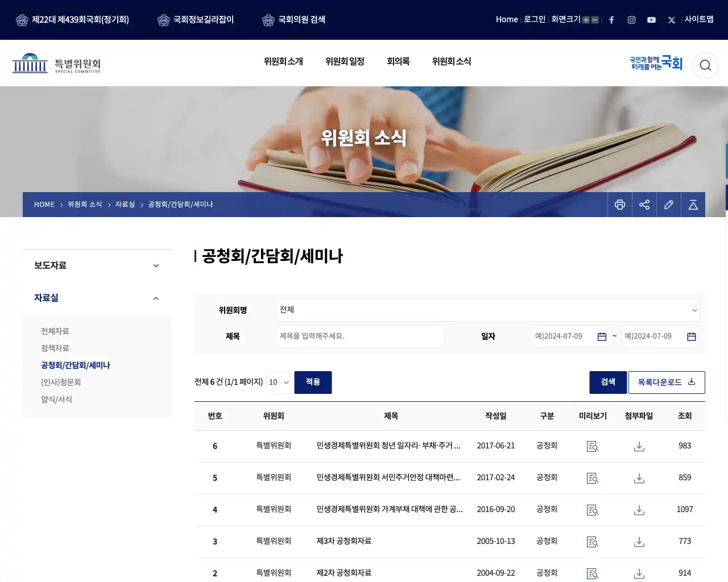The height and width of the screenshot is (582, 728).
Task: Click the 목록다운로드 button
Action: [x=667, y=383]
